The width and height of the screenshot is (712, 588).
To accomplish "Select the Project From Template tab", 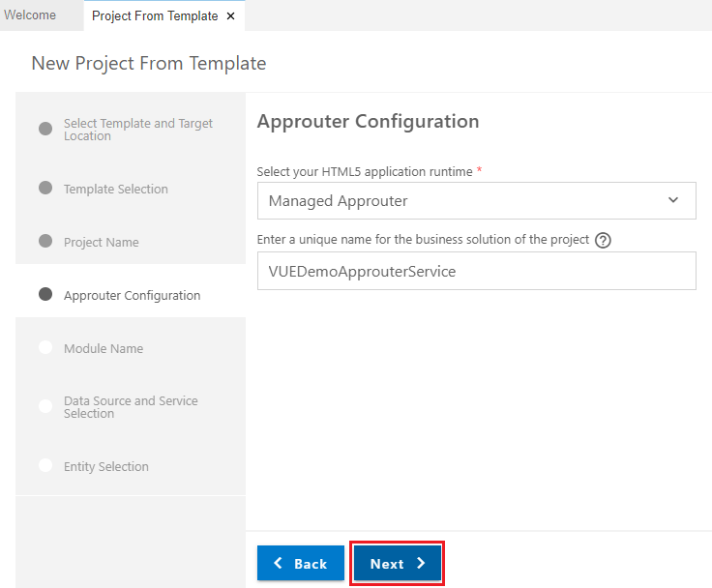I will click(155, 16).
